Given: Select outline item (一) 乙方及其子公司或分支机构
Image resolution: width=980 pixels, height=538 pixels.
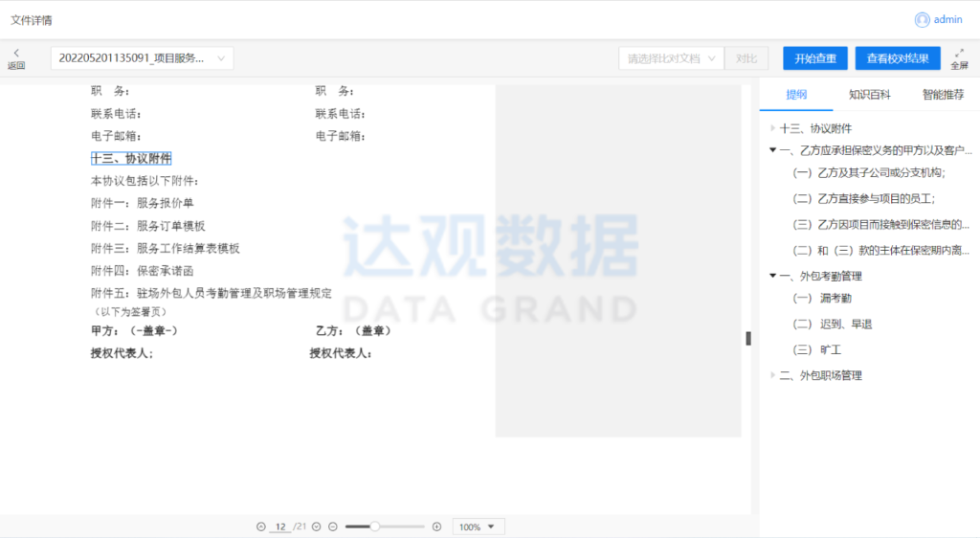Looking at the screenshot, I should tap(869, 172).
